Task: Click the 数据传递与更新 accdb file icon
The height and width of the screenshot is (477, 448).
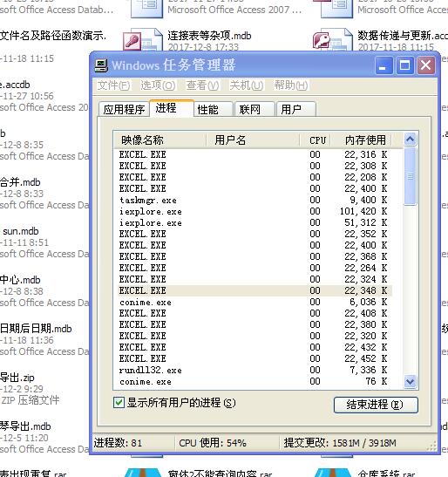Action: pos(332,40)
